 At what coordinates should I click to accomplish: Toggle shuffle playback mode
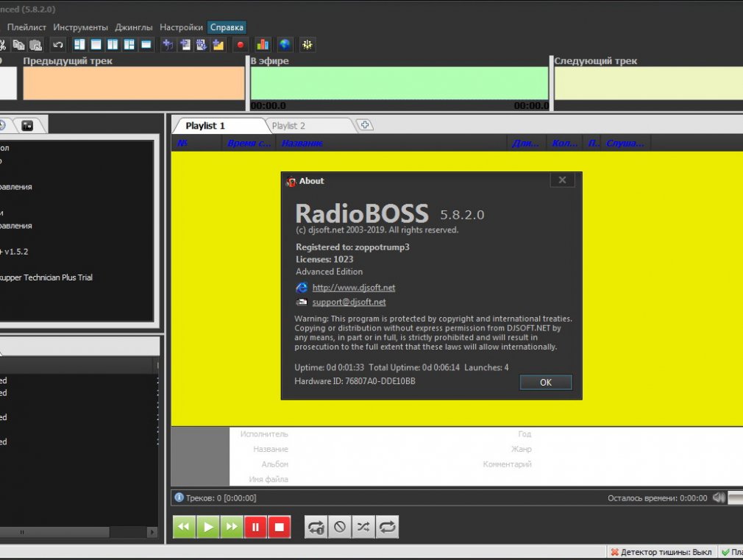363,527
